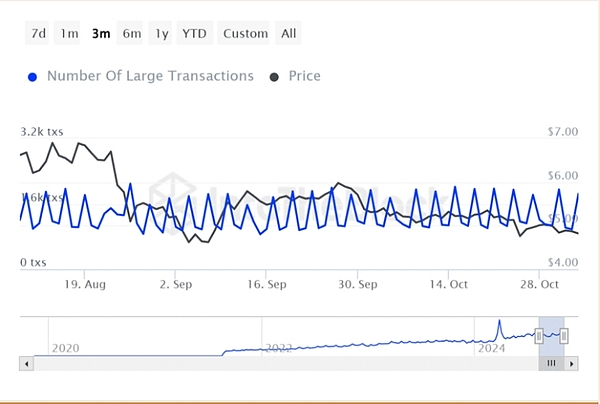Screen dimensions: 600x404
Task: Click the 2022 area in navigator chart
Action: (x=279, y=347)
